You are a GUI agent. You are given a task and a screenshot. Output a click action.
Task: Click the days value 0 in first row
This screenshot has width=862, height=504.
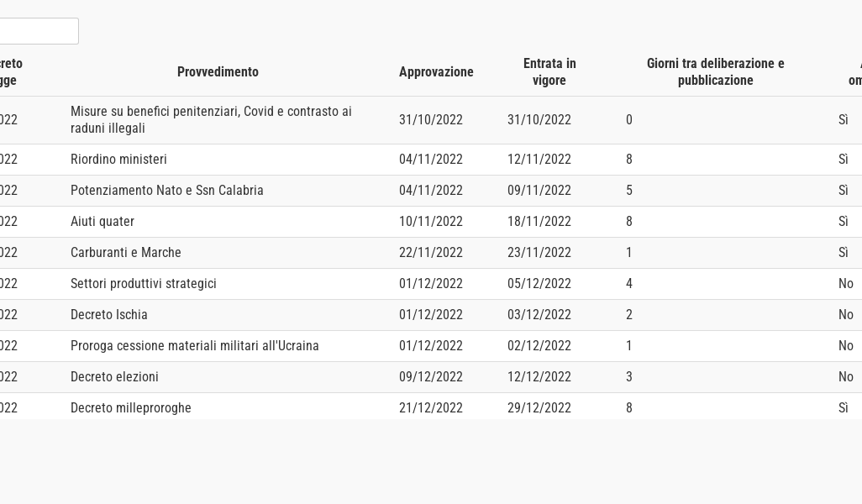(629, 120)
